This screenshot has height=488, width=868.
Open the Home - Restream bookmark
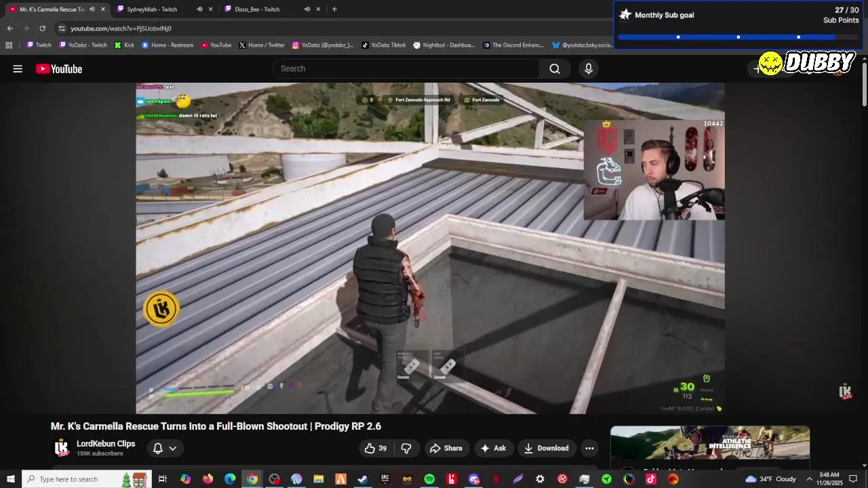167,45
